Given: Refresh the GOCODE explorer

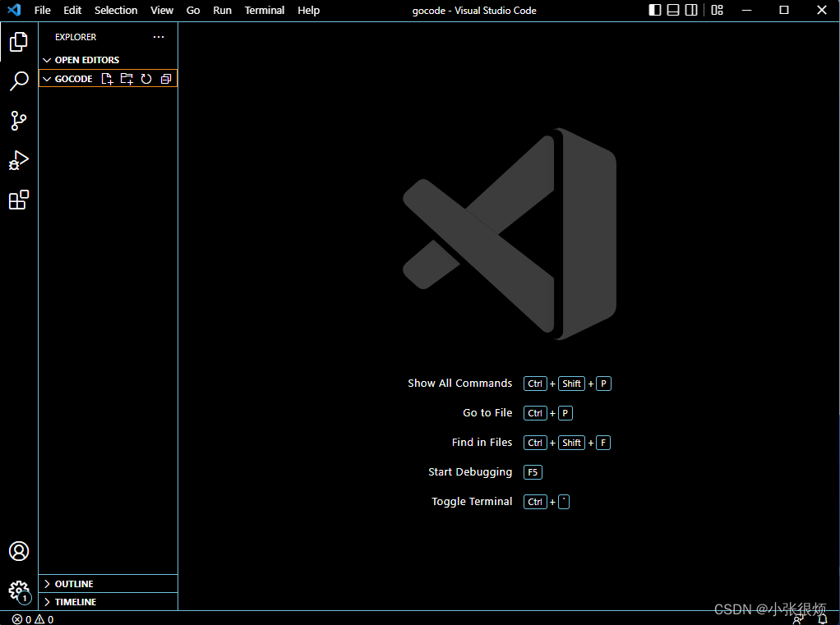Looking at the screenshot, I should [146, 79].
